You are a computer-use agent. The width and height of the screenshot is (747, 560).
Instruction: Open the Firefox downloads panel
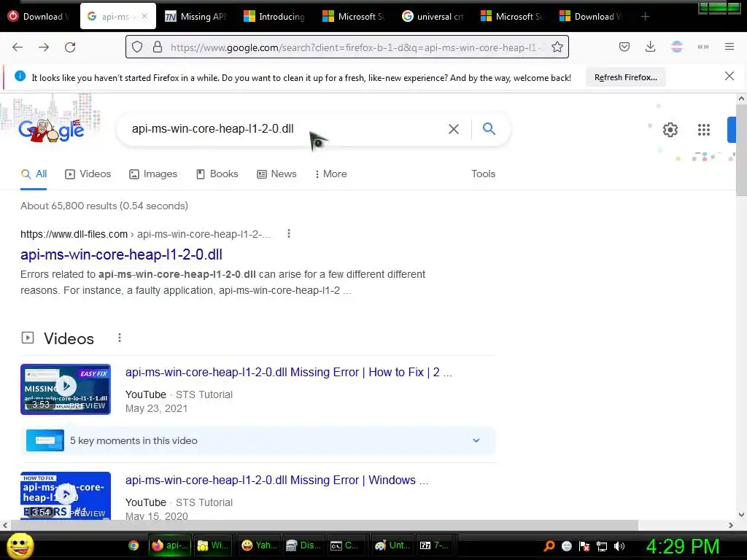click(x=650, y=47)
